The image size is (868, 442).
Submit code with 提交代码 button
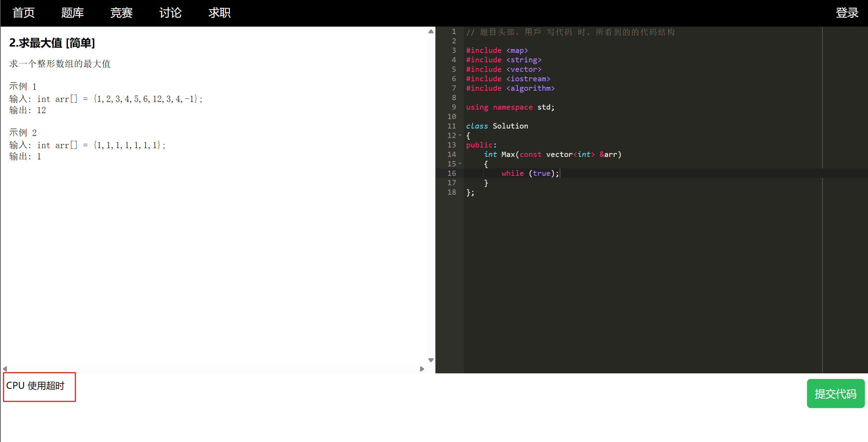[x=836, y=393]
